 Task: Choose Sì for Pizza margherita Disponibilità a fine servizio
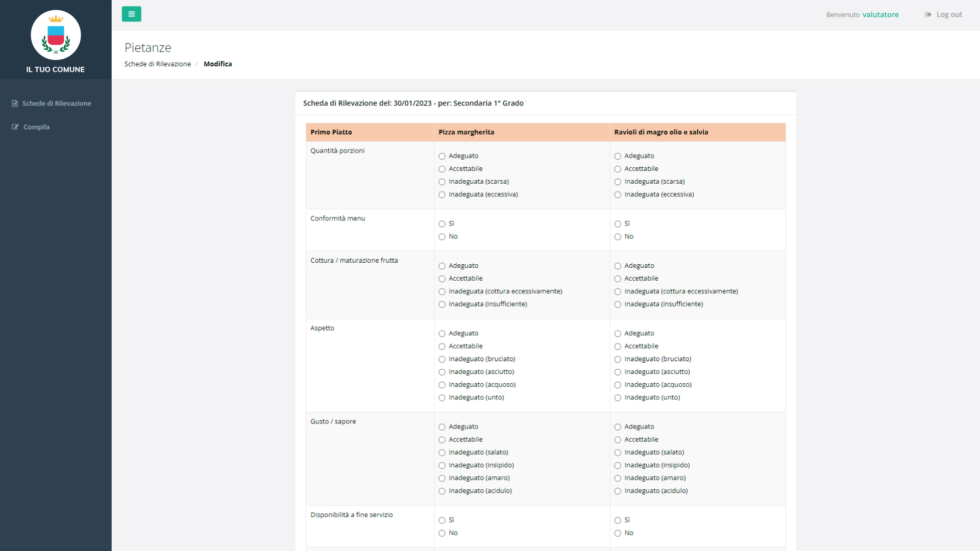[442, 520]
